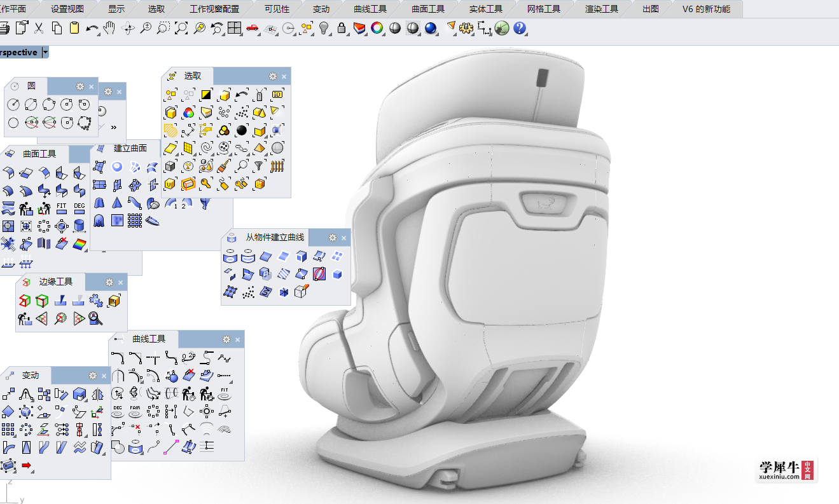Toggle Shaded viewport gray sphere icon
The width and height of the screenshot is (839, 504).
395,28
